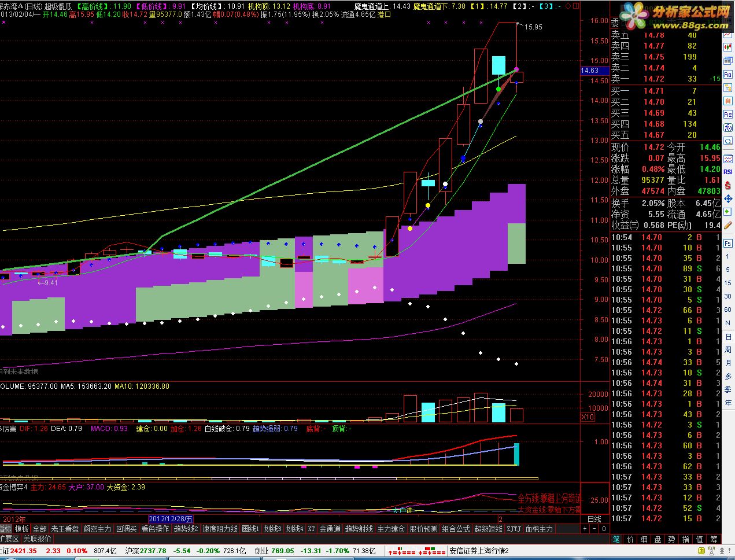The image size is (735, 560).
Task: Switch to 60-minute period
Action: pyautogui.click(x=728, y=310)
